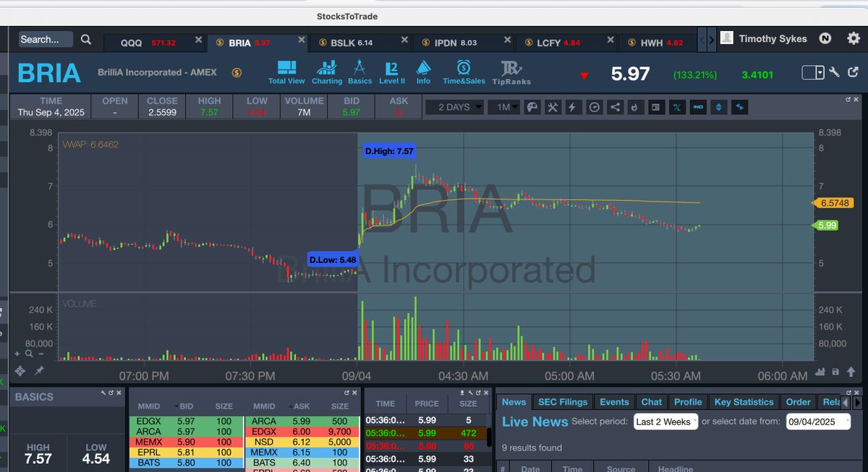The height and width of the screenshot is (472, 868).
Task: Open the Events tab
Action: click(x=614, y=402)
